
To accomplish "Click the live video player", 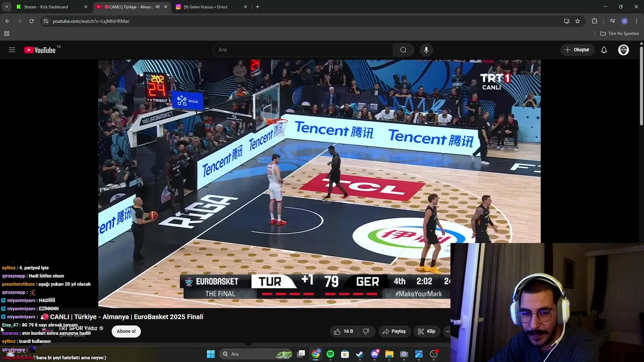I will click(319, 184).
